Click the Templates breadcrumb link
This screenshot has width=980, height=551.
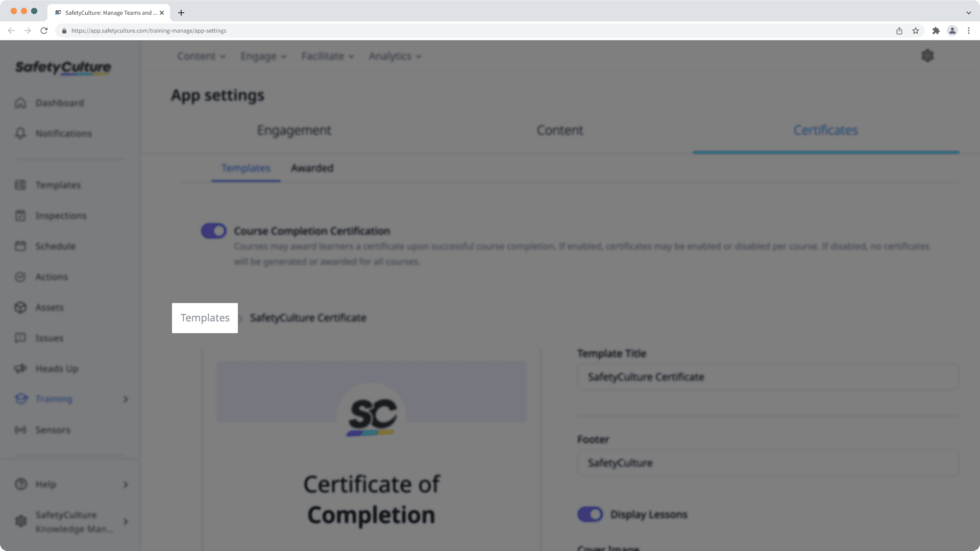tap(205, 318)
